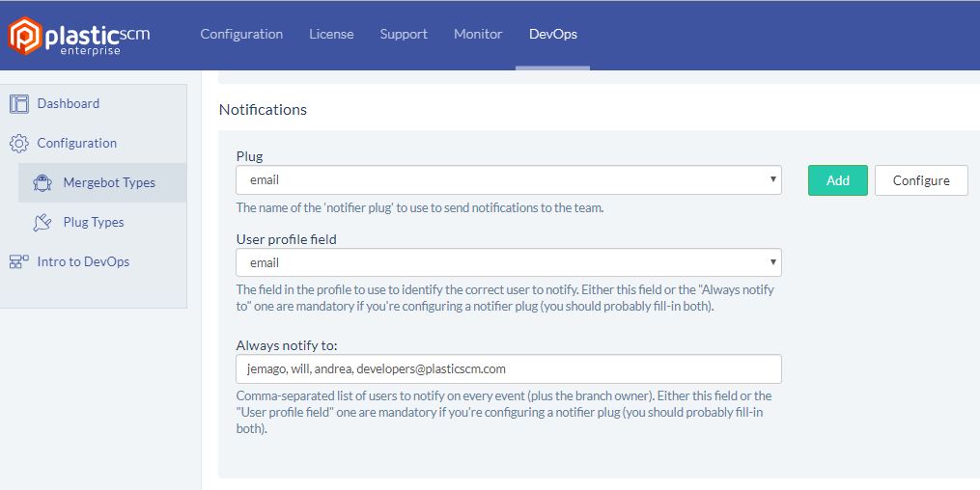
Task: Click the Always notify to label
Action: 287,345
